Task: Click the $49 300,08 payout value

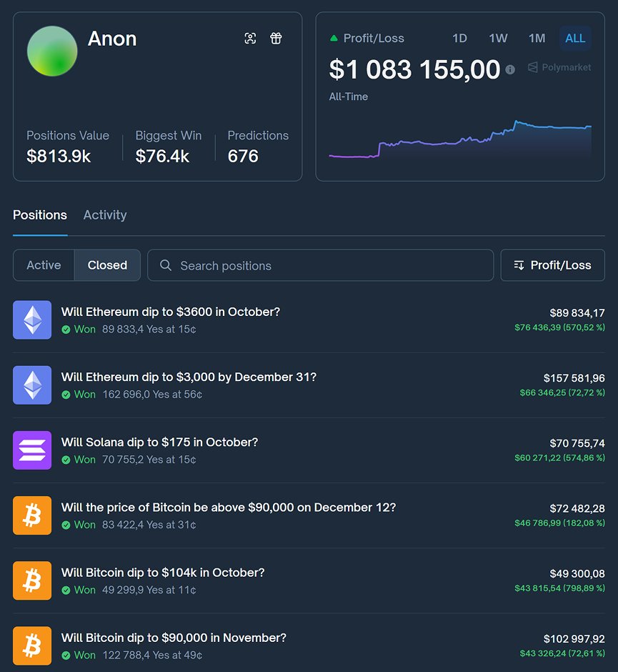Action: 577,573
